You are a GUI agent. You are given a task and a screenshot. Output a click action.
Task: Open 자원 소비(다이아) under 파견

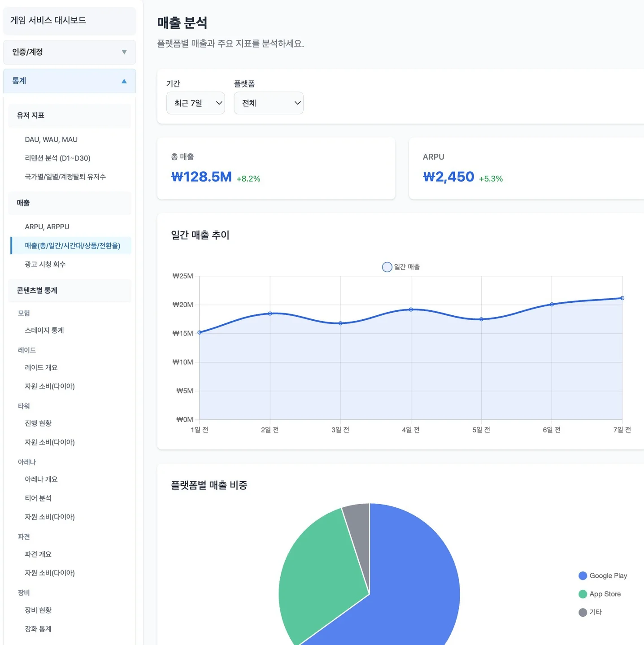[50, 573]
